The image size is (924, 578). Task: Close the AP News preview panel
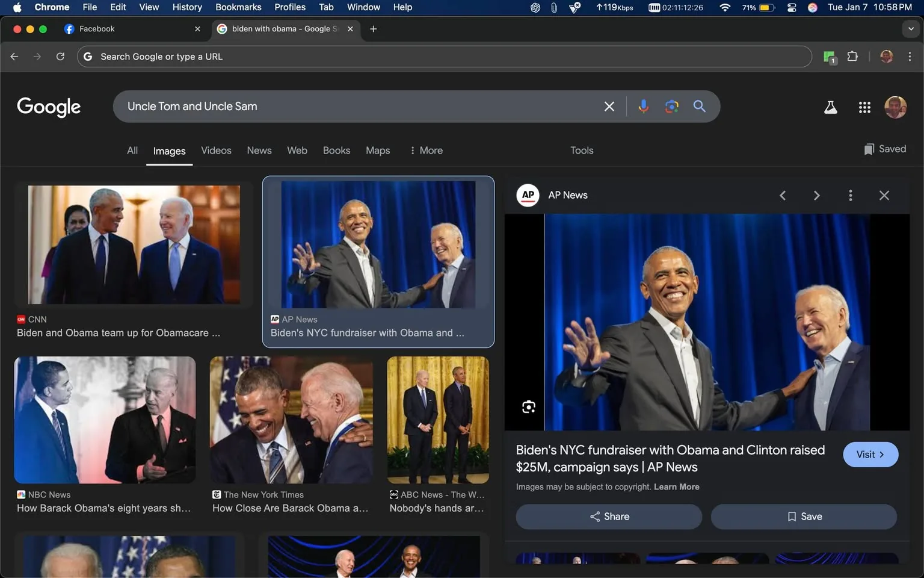pos(884,196)
